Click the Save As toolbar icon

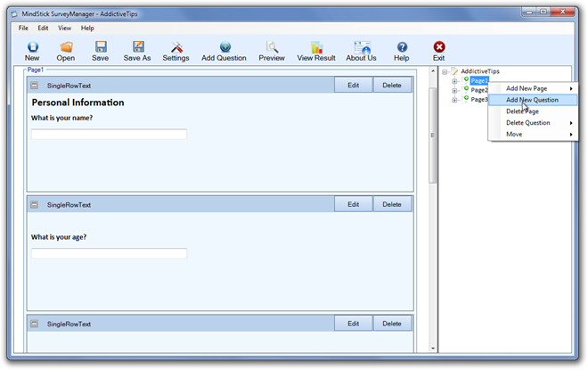[138, 46]
